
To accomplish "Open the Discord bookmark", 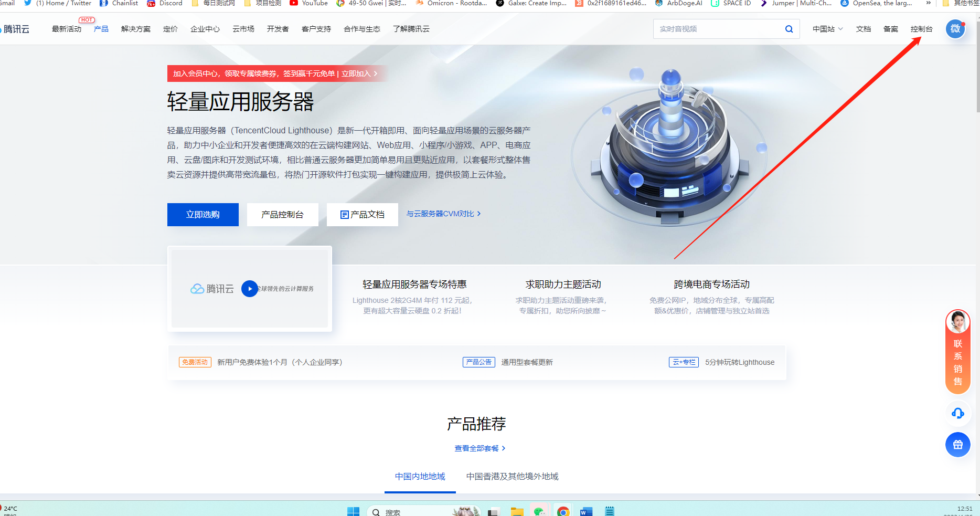I will 165,3.
